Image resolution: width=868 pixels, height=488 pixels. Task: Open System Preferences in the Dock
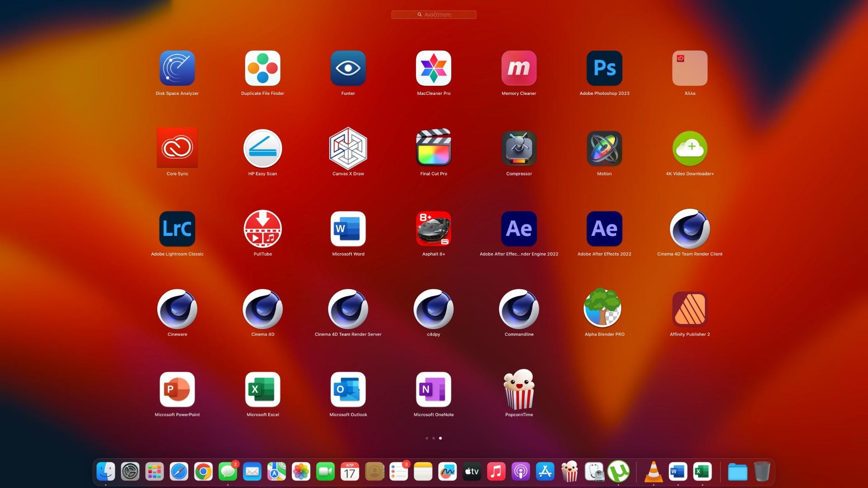[x=130, y=472]
